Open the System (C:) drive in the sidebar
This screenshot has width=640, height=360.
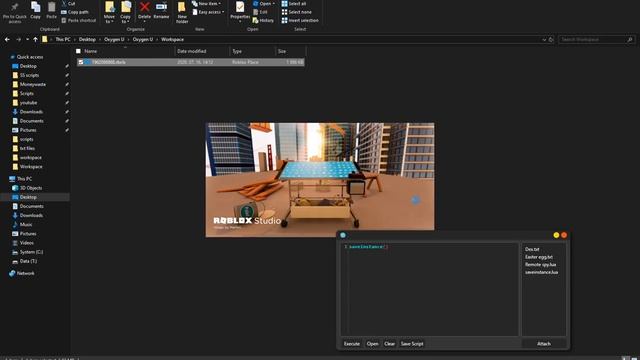coord(31,252)
